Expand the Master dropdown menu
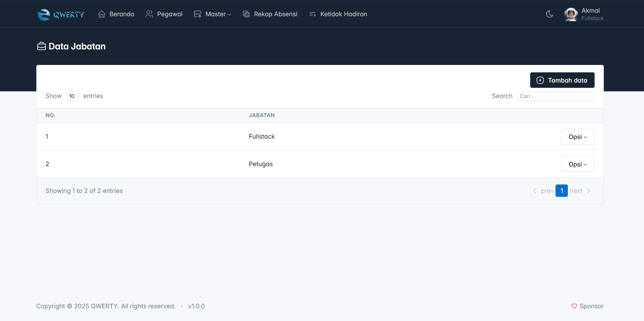Image resolution: width=644 pixels, height=321 pixels. [213, 14]
